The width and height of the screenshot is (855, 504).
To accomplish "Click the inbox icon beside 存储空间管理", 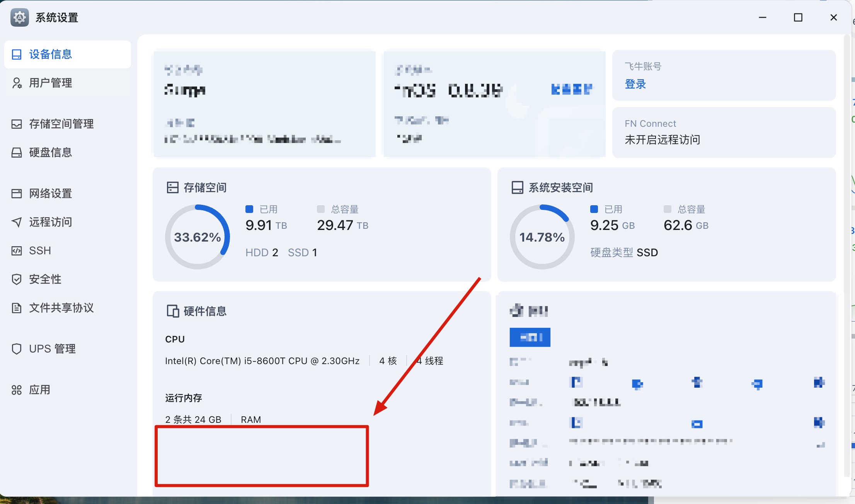I will click(x=17, y=124).
